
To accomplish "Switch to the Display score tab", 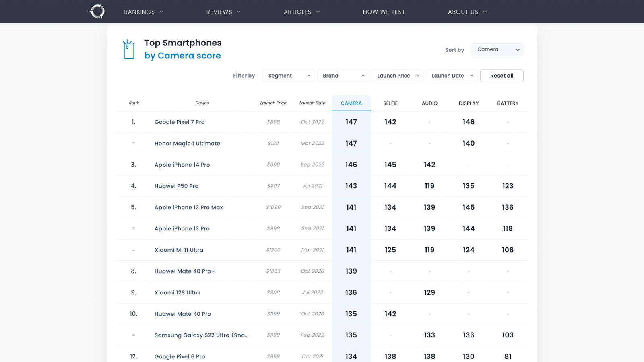I will point(469,103).
